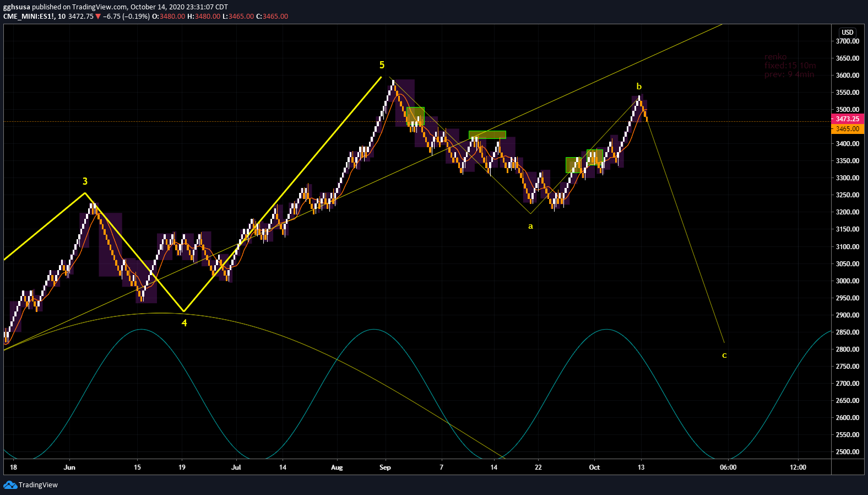
Task: Click the 3550.00 price axis label
Action: click(848, 93)
